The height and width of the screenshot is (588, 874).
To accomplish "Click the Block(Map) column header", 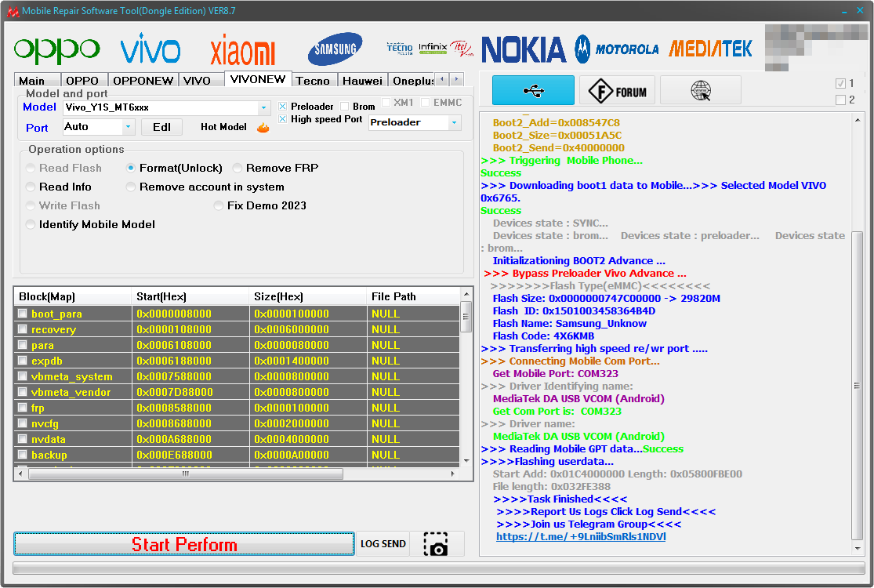I will pyautogui.click(x=72, y=296).
